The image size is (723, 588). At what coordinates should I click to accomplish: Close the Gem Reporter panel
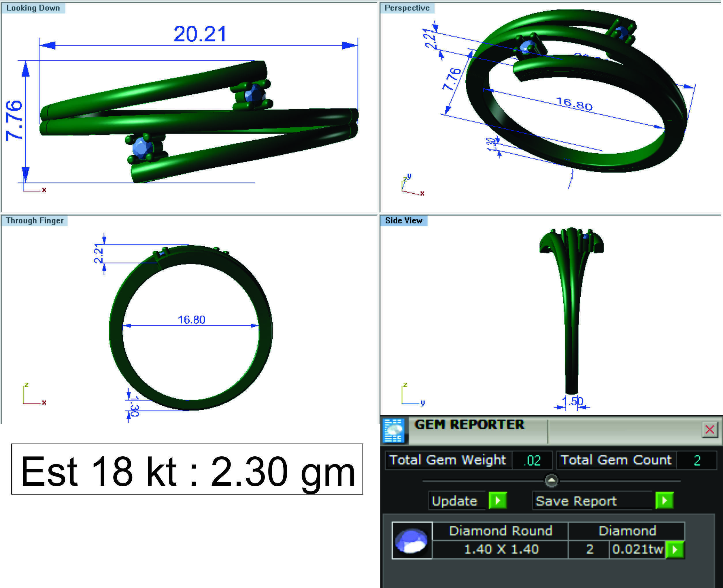710,430
